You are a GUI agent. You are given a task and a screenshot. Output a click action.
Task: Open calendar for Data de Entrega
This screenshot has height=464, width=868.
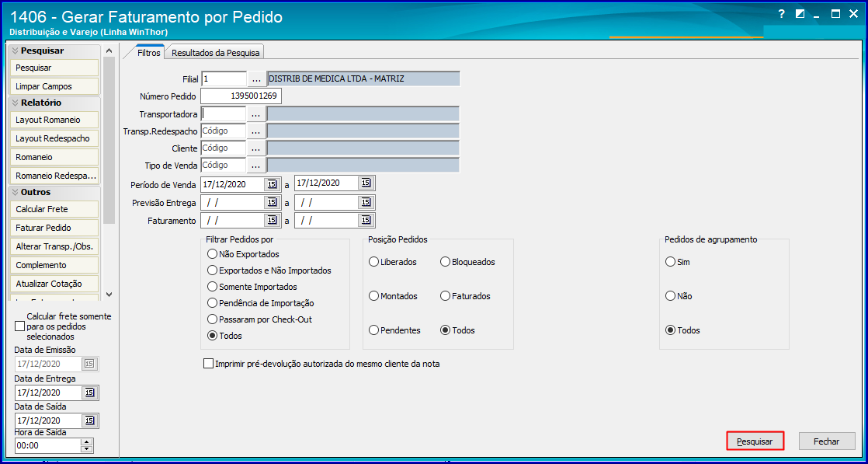89,392
